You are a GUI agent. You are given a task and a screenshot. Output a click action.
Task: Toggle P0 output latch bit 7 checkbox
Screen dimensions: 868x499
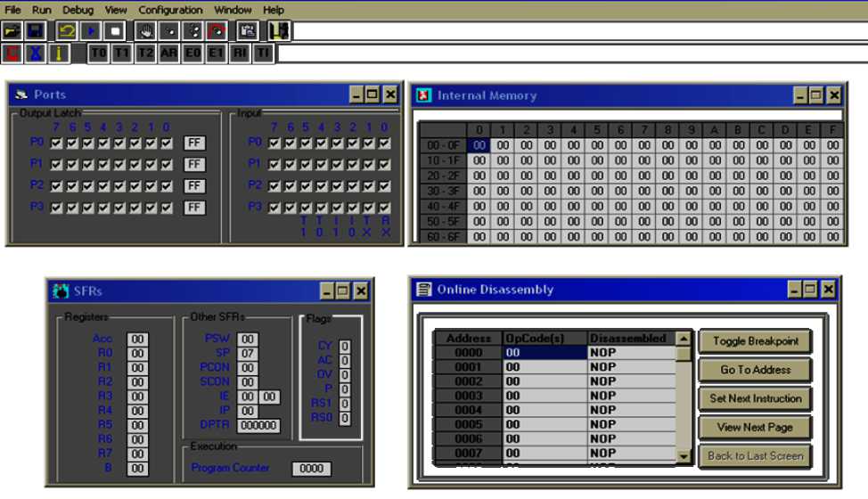click(56, 143)
